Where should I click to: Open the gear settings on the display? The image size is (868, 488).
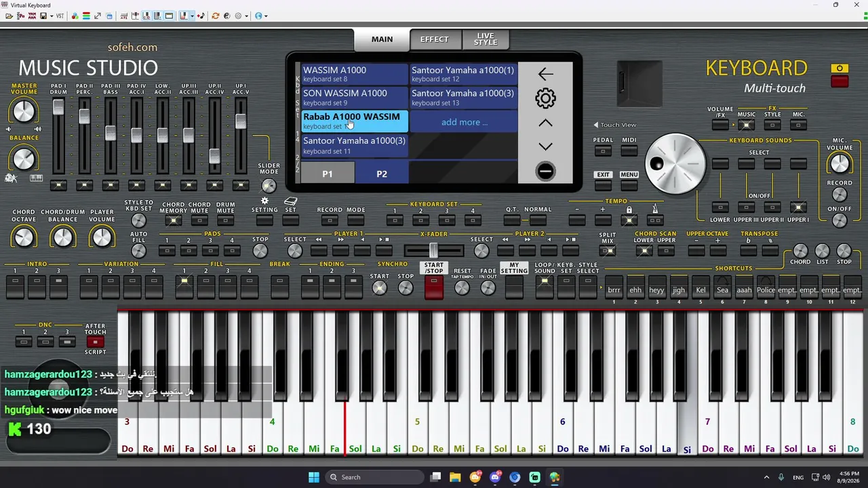pyautogui.click(x=545, y=98)
